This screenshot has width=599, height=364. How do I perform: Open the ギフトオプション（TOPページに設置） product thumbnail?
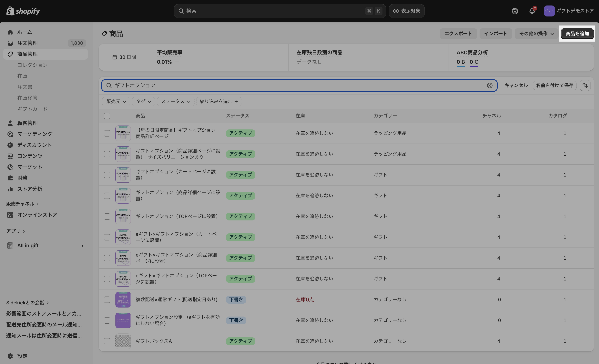[123, 216]
